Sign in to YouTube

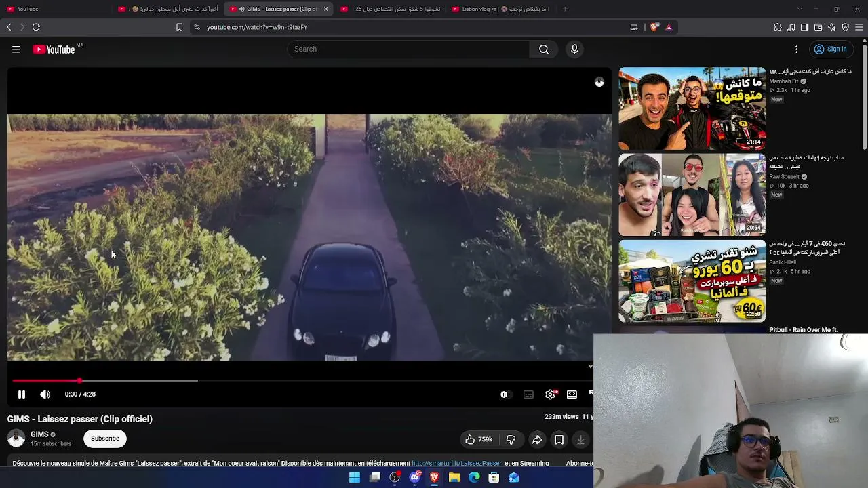(831, 49)
